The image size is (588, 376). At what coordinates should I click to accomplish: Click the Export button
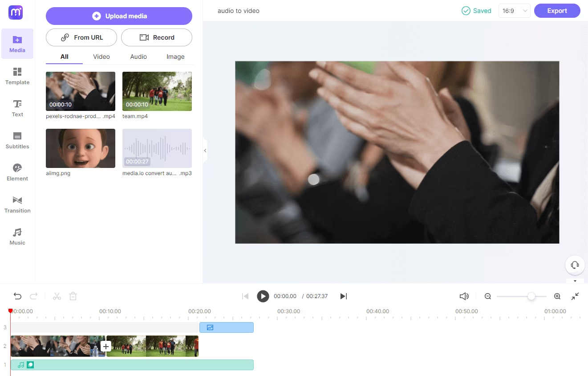pyautogui.click(x=557, y=11)
